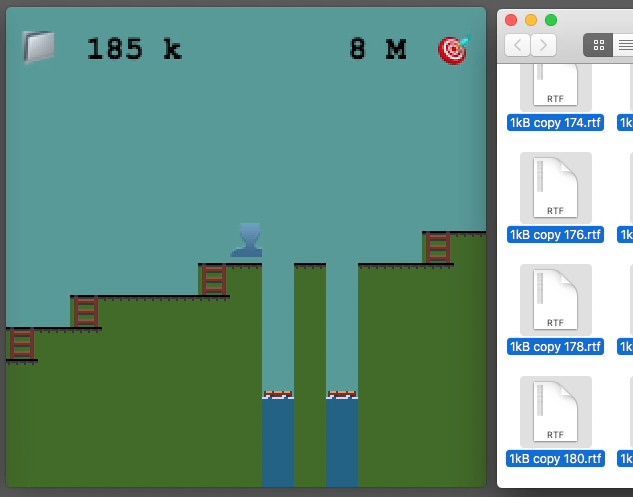Select the file 1kB copy 180.rtf
This screenshot has width=633, height=497.
point(555,459)
